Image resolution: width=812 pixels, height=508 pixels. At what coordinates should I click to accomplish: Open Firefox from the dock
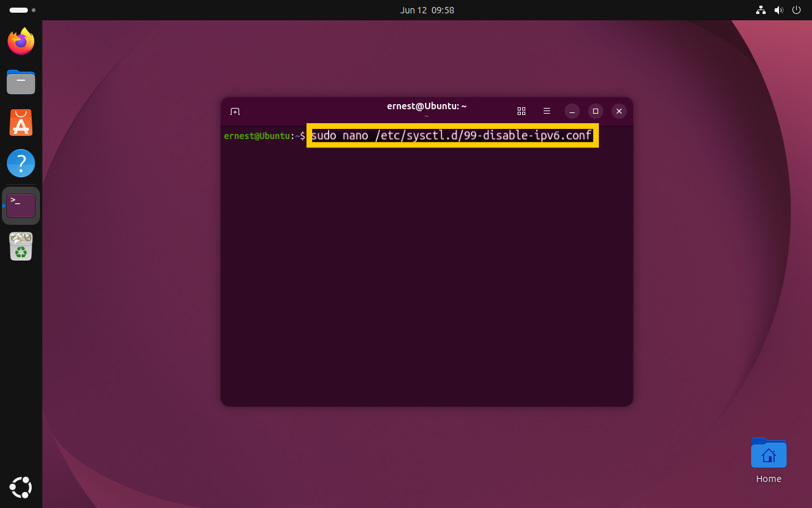pos(21,41)
